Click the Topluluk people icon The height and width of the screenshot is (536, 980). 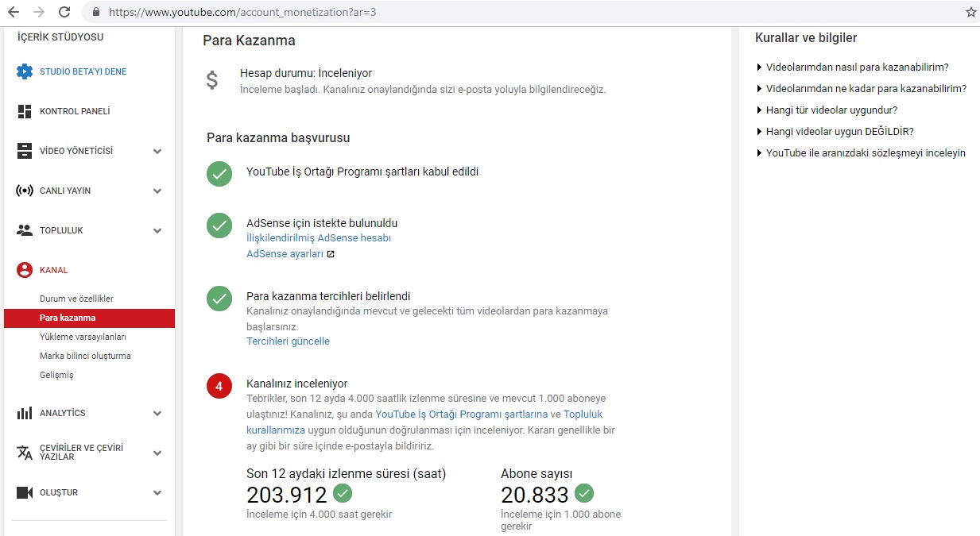point(25,230)
